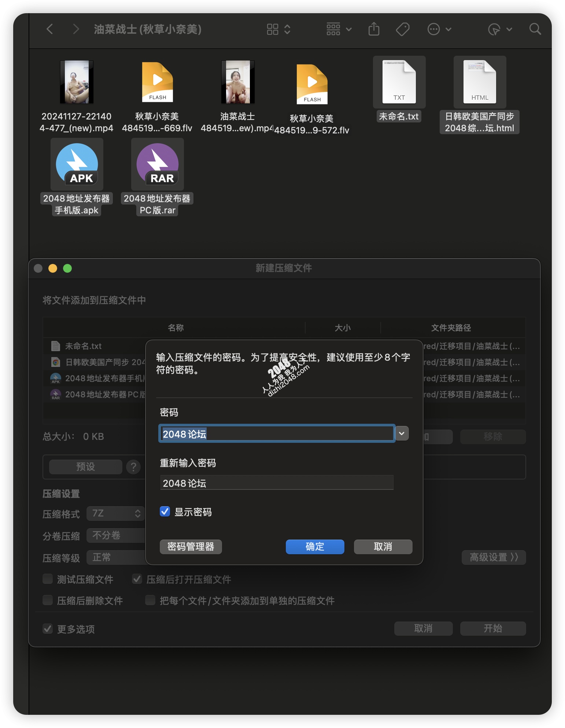Open the 密码管理器 button
The height and width of the screenshot is (728, 565).
[191, 547]
